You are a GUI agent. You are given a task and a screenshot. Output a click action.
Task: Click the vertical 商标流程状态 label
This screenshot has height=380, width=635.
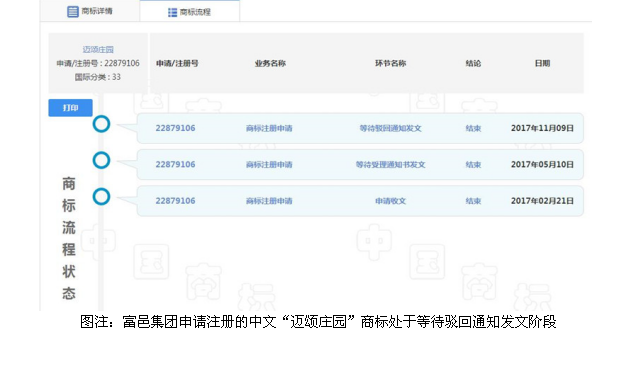pyautogui.click(x=69, y=238)
